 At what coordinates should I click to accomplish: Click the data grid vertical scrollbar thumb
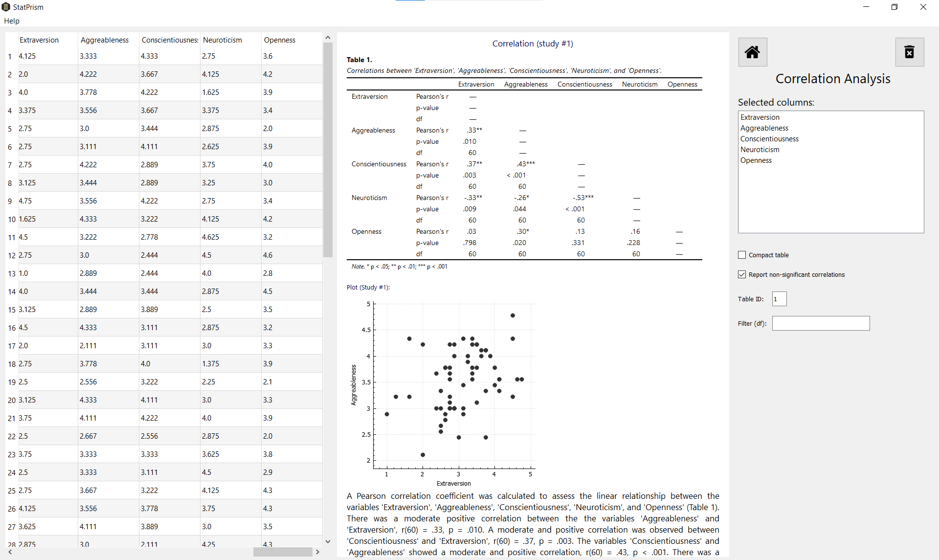328,150
